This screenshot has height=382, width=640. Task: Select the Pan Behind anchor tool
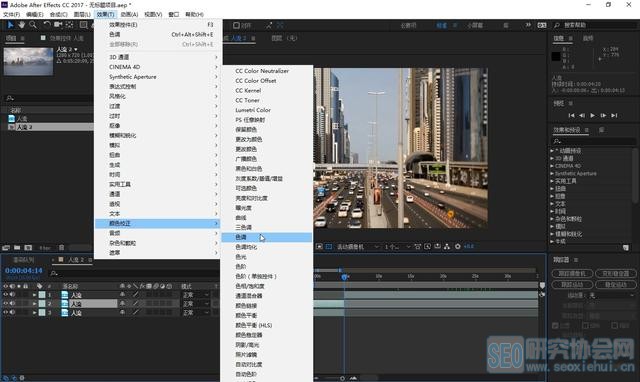tap(70, 25)
